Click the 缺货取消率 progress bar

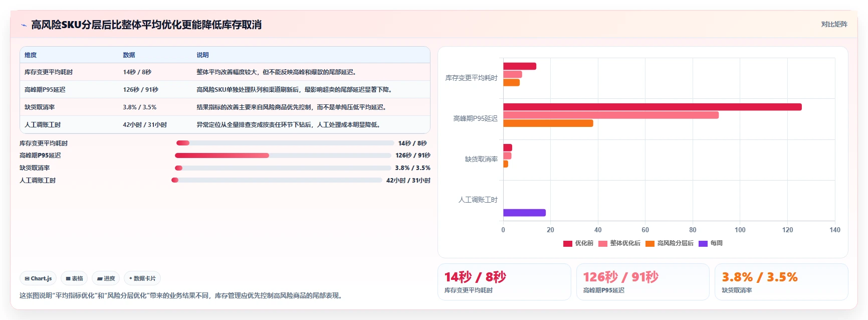tap(283, 168)
